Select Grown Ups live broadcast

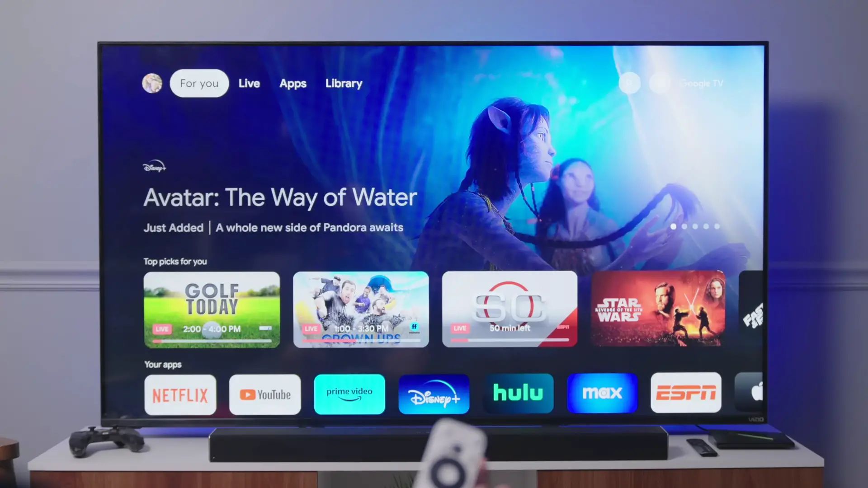point(360,309)
